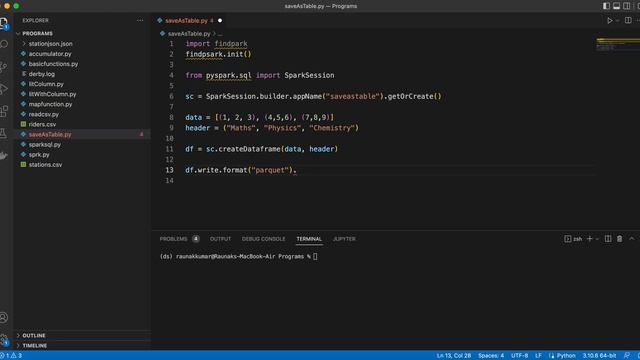Open the Accounts icon in activity bar
This screenshot has height=360, width=640.
point(4,317)
